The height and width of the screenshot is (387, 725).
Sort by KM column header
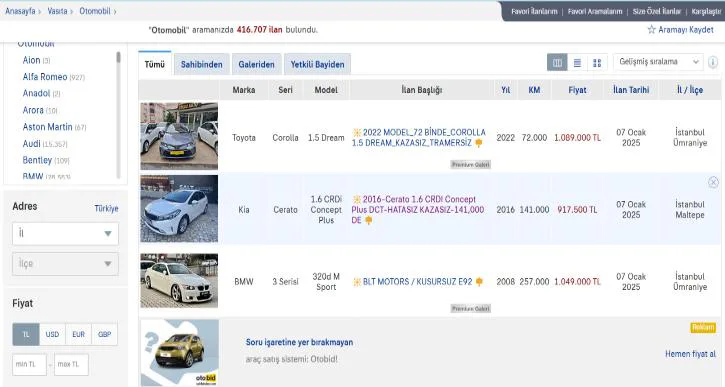pyautogui.click(x=534, y=90)
